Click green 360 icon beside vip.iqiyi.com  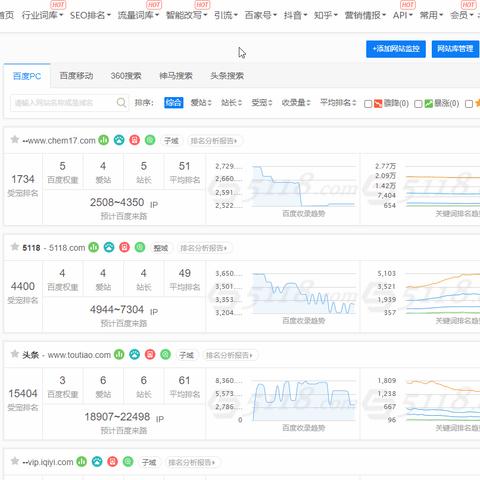click(x=128, y=462)
